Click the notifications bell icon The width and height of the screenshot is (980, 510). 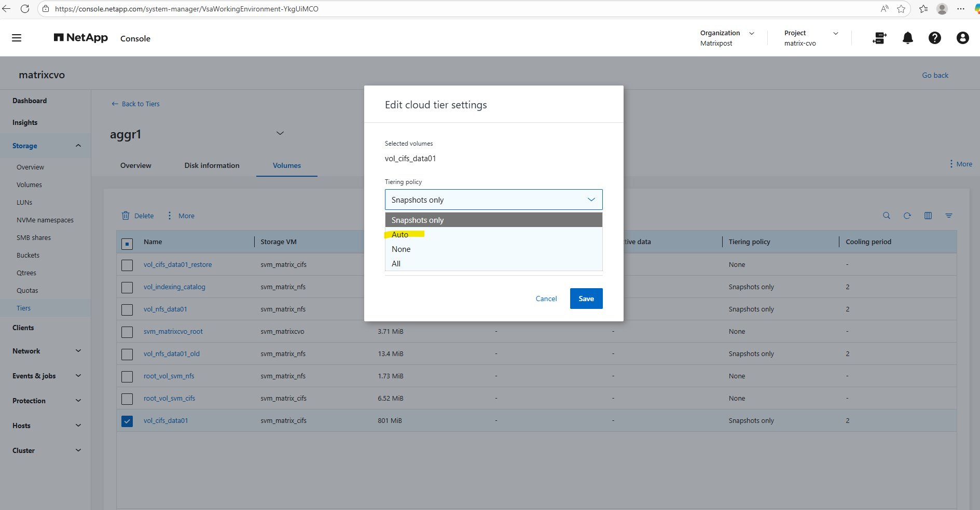pyautogui.click(x=907, y=38)
